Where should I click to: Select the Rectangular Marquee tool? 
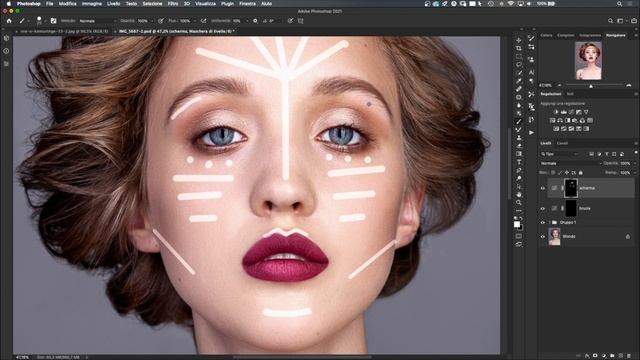point(518,57)
